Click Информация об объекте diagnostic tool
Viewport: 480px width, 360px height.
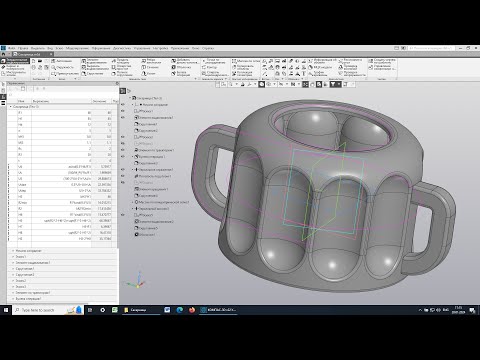322,61
